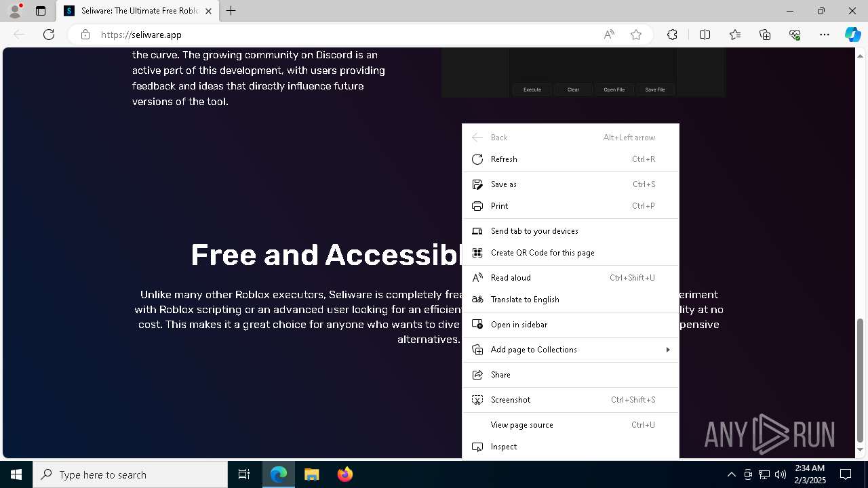
Task: Select Send tab to your devices
Action: (x=570, y=231)
